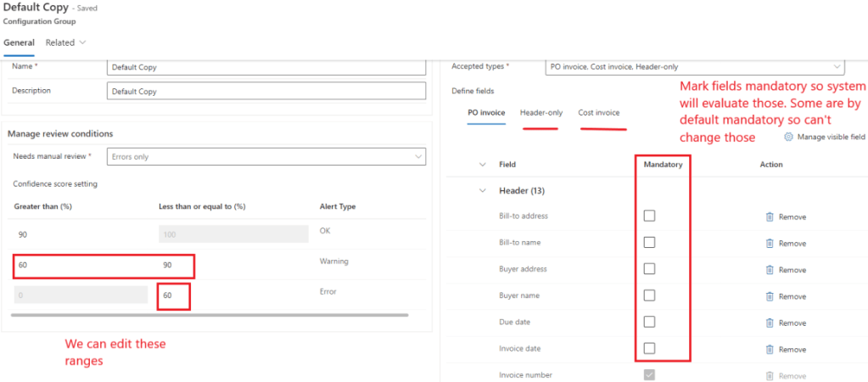Click trash icon beside Bill-to name
The width and height of the screenshot is (868, 382).
770,243
